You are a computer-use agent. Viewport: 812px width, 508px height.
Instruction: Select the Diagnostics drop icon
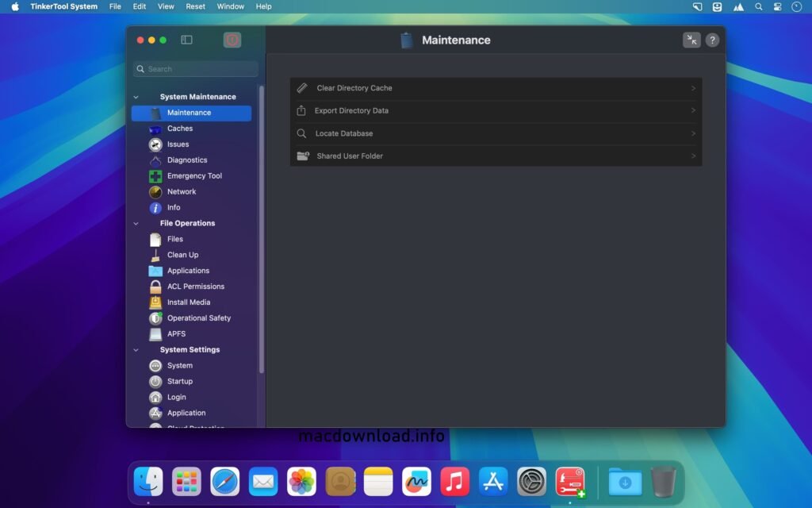point(155,160)
